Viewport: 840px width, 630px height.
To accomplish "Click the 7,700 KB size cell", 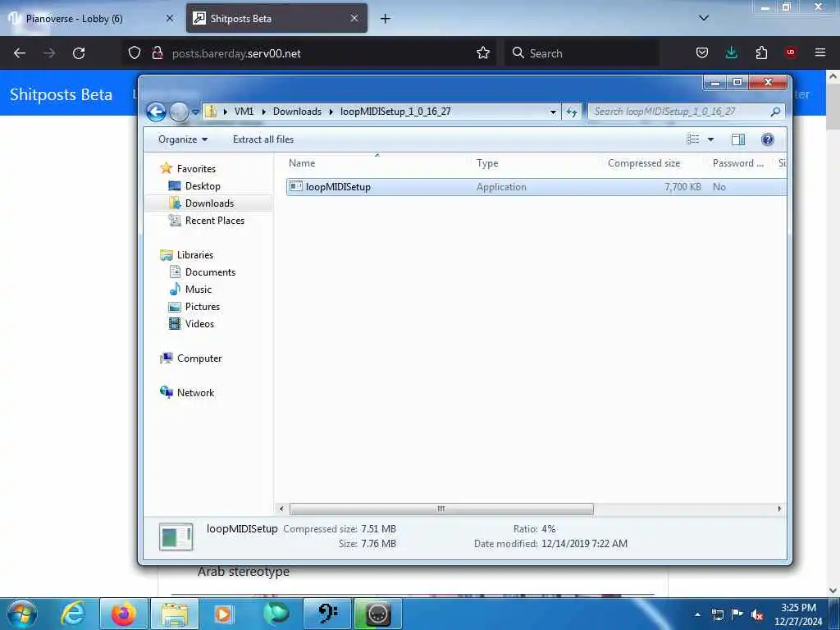I will 682,187.
